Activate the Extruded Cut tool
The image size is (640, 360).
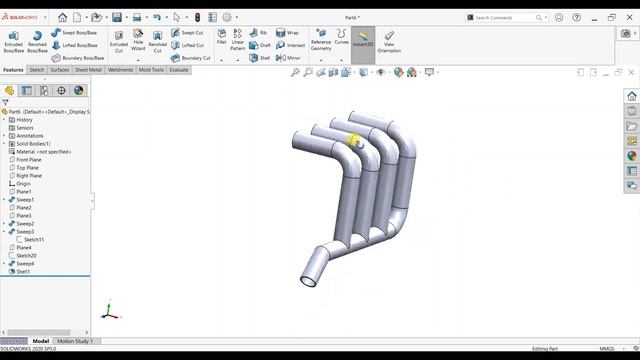pyautogui.click(x=119, y=42)
